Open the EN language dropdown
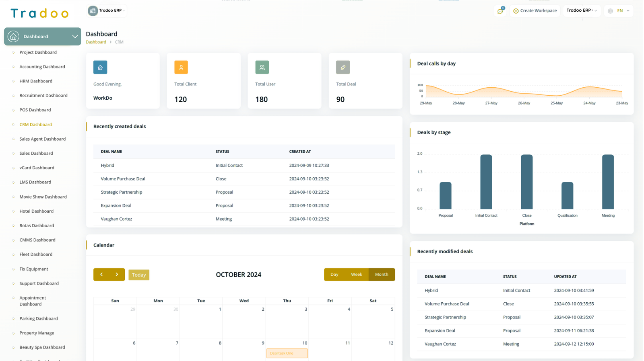The height and width of the screenshot is (361, 644). tap(619, 11)
